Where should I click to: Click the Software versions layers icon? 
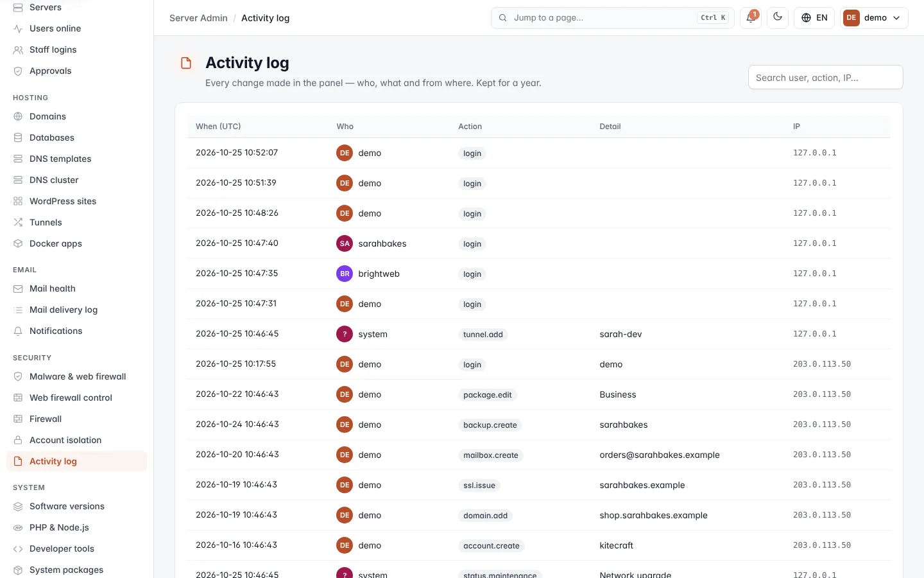(18, 507)
